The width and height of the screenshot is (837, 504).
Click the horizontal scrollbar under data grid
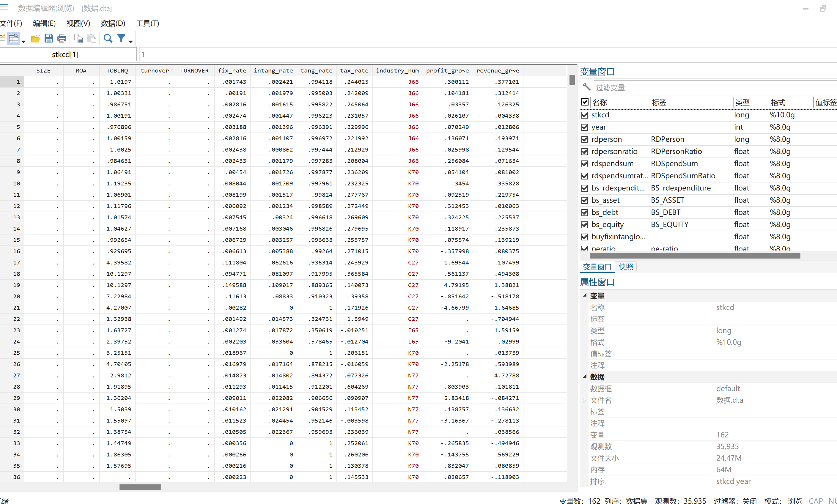[x=140, y=487]
